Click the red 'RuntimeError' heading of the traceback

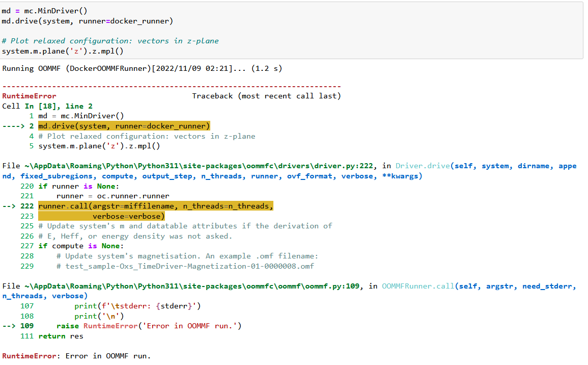29,96
